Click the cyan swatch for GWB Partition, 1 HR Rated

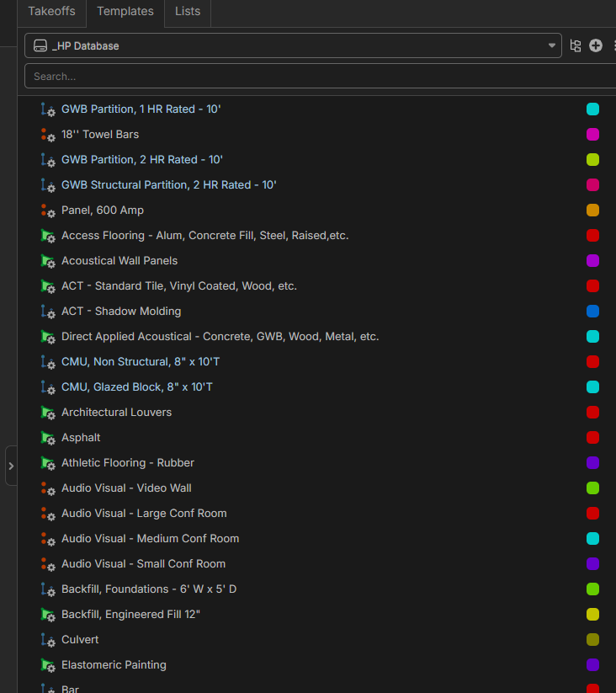coord(592,109)
